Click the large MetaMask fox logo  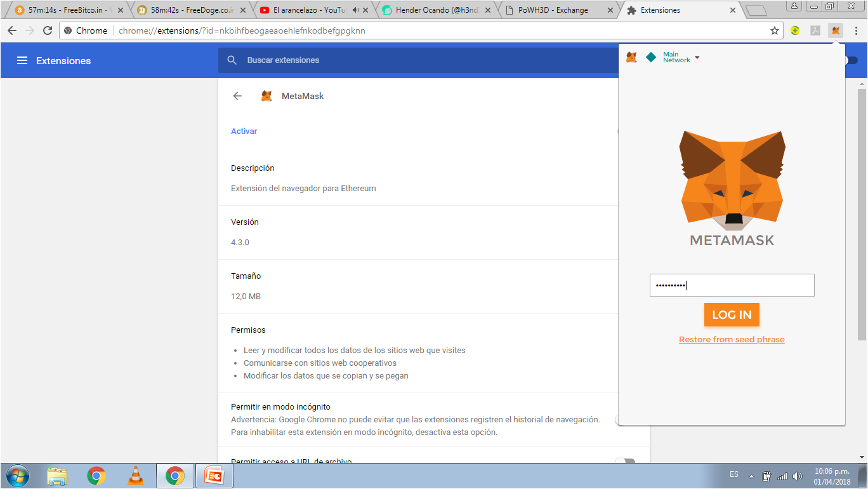[x=732, y=180]
